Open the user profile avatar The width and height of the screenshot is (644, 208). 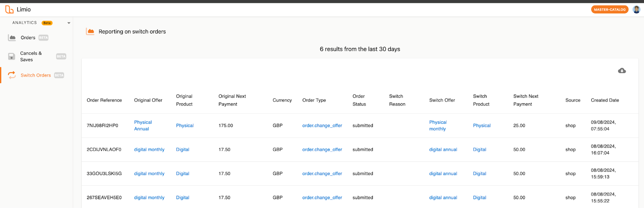636,9
